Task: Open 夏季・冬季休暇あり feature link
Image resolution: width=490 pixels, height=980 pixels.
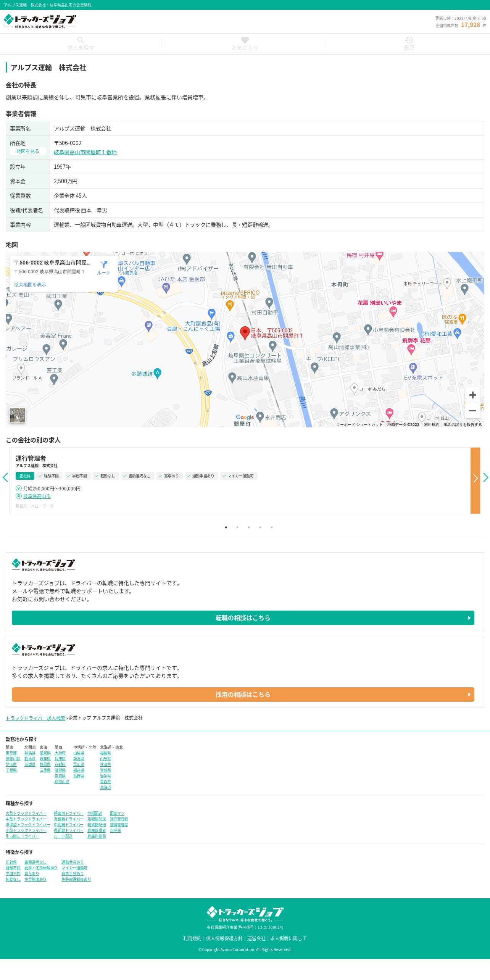Action: [x=41, y=868]
